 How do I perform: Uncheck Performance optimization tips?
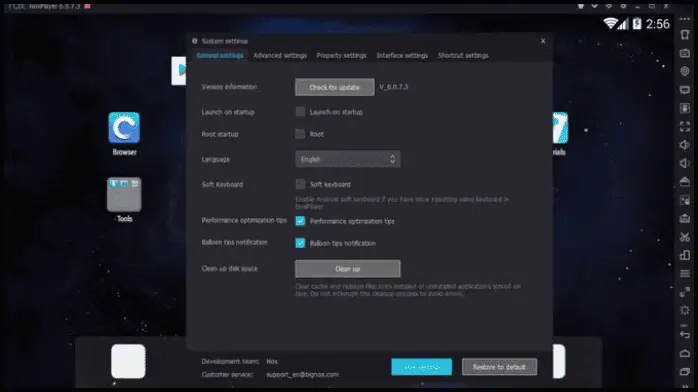(x=300, y=221)
